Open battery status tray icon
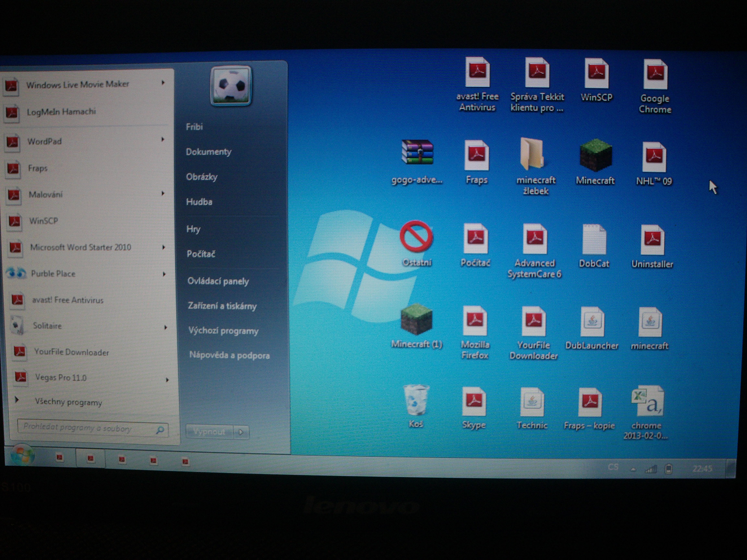Image resolution: width=747 pixels, height=560 pixels. (x=669, y=469)
